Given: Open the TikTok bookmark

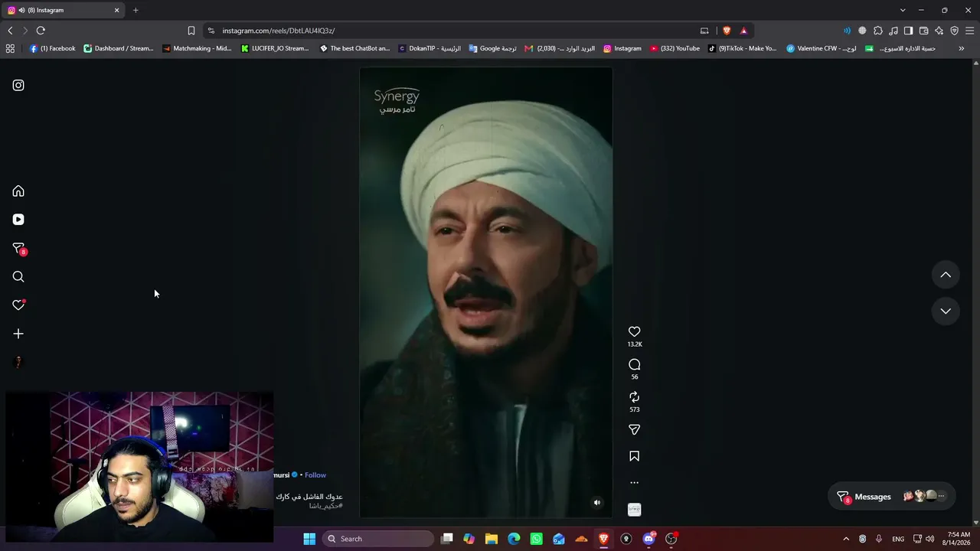Looking at the screenshot, I should point(742,48).
